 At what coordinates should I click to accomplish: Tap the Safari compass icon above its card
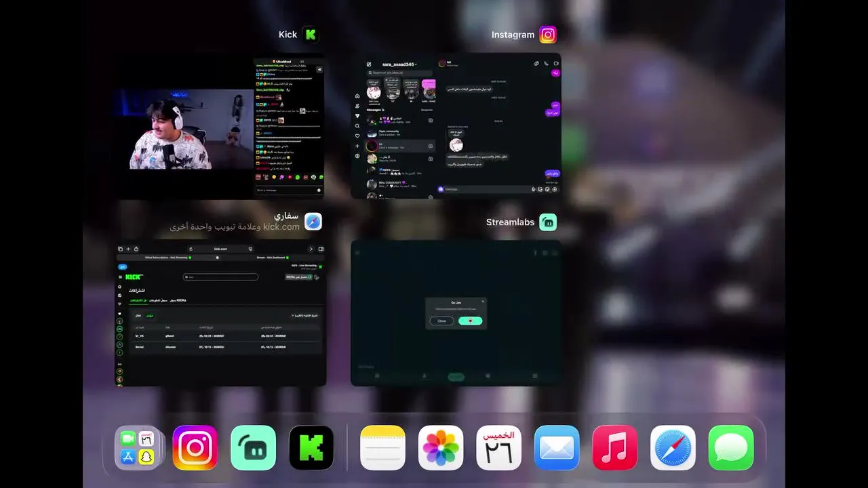pos(313,222)
